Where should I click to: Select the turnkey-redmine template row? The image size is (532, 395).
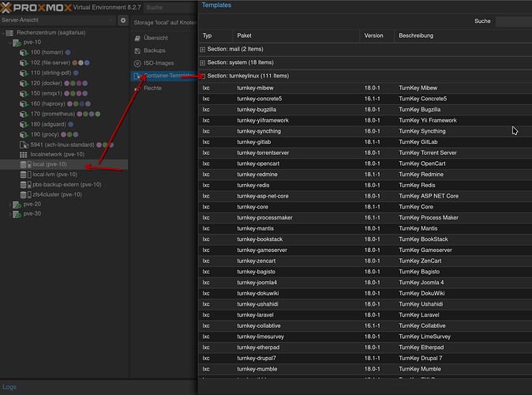[365, 175]
